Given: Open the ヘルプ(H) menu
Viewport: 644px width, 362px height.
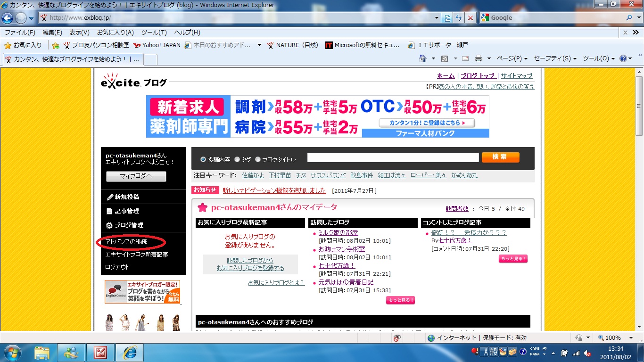Looking at the screenshot, I should pos(187,33).
